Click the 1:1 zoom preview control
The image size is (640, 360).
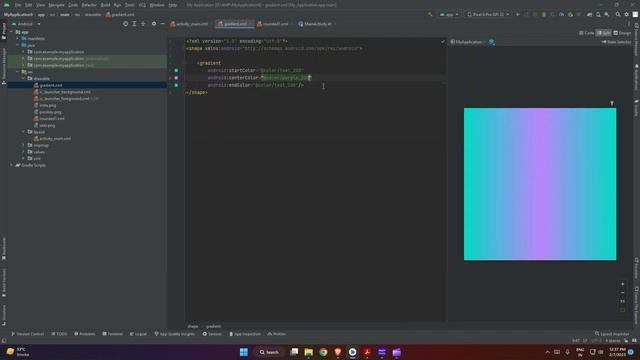tap(622, 301)
